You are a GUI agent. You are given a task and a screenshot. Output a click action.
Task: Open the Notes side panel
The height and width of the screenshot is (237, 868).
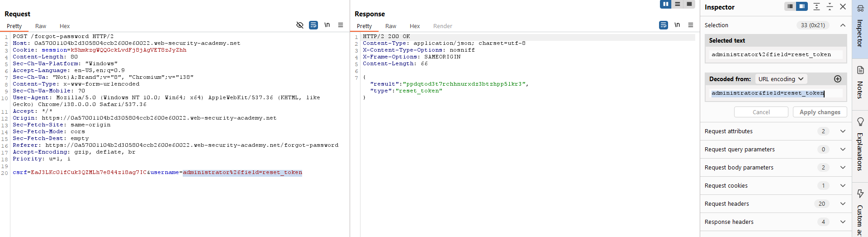click(x=860, y=82)
